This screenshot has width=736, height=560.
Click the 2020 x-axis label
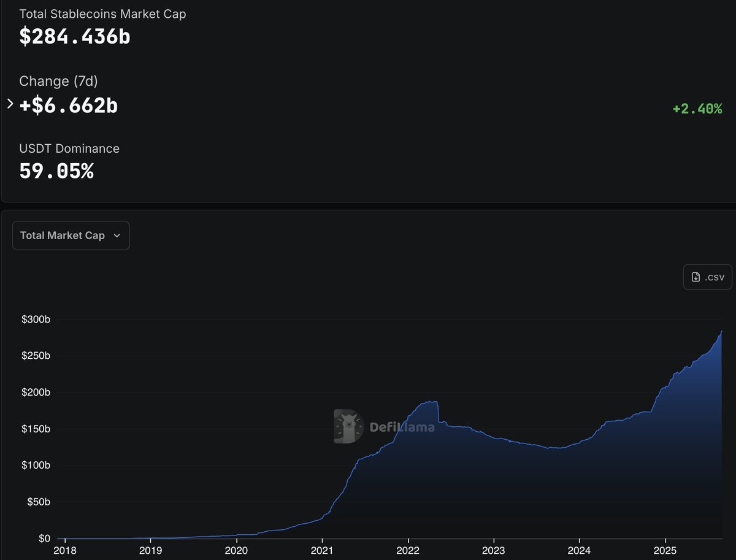coord(237,550)
